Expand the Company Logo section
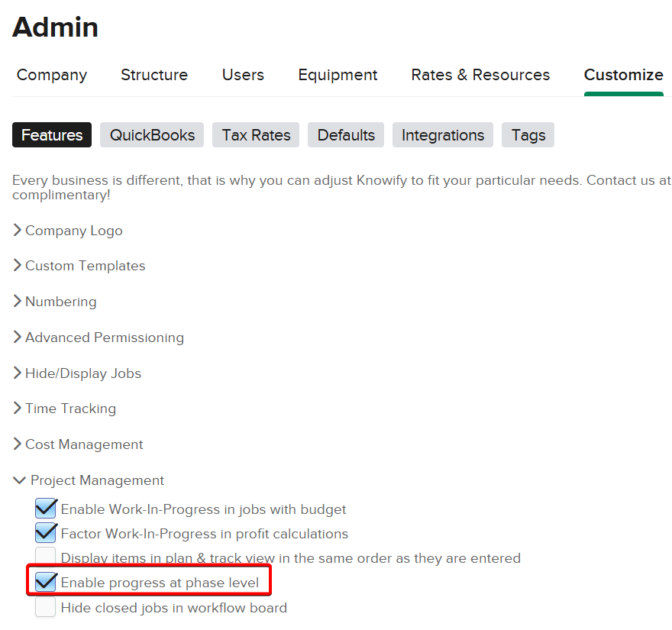 click(x=73, y=231)
